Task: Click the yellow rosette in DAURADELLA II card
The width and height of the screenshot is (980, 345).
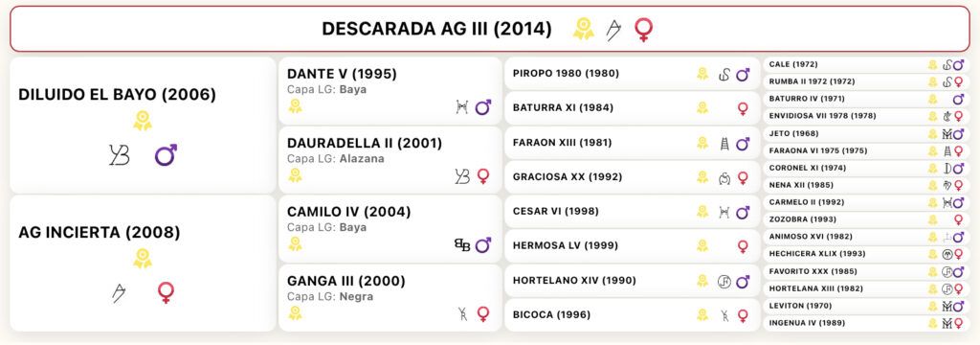Action: tap(295, 174)
